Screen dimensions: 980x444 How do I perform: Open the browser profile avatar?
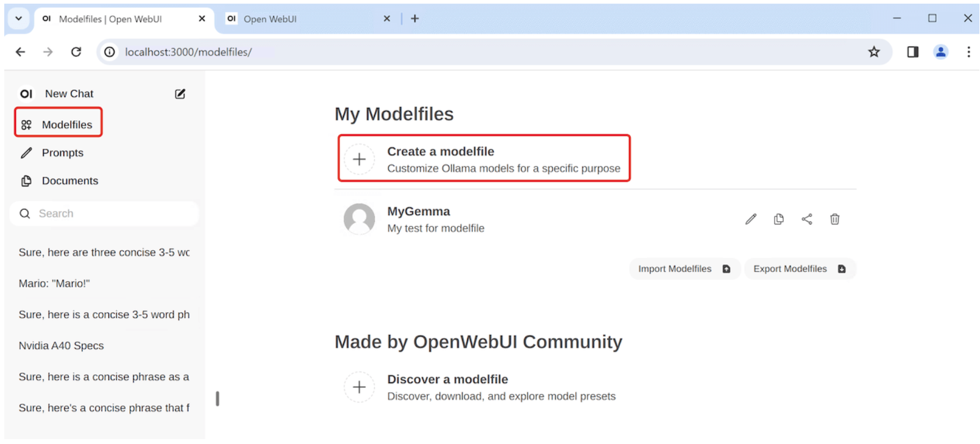tap(941, 52)
